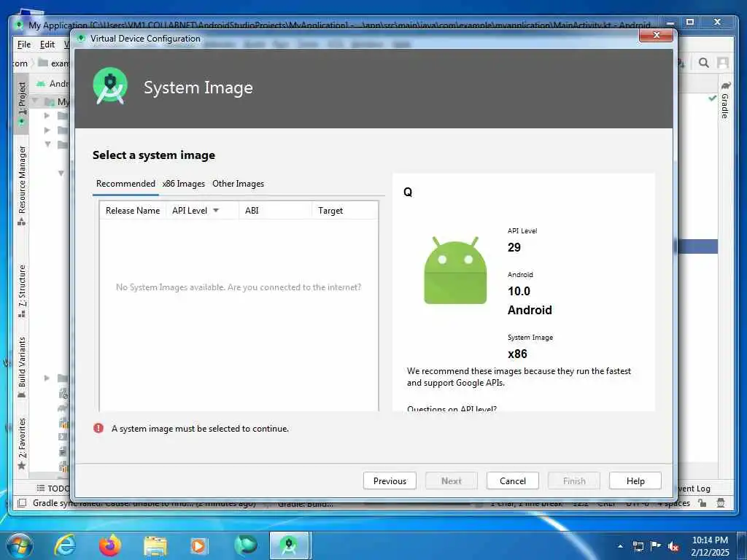
Task: Open the x86 Images tab
Action: pos(183,184)
